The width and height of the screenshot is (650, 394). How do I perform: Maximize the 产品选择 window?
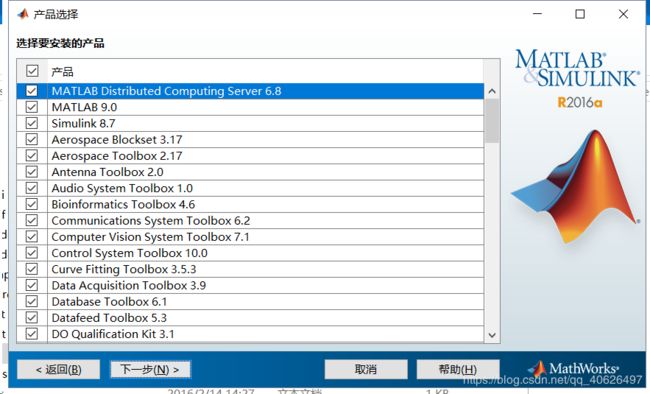[580, 14]
